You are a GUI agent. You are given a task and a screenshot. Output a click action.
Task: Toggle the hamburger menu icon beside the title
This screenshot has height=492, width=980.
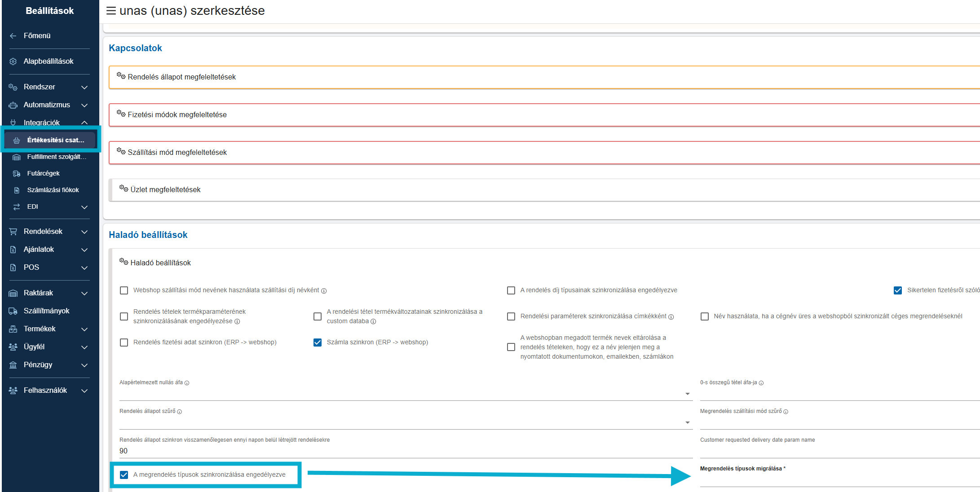[x=111, y=11]
